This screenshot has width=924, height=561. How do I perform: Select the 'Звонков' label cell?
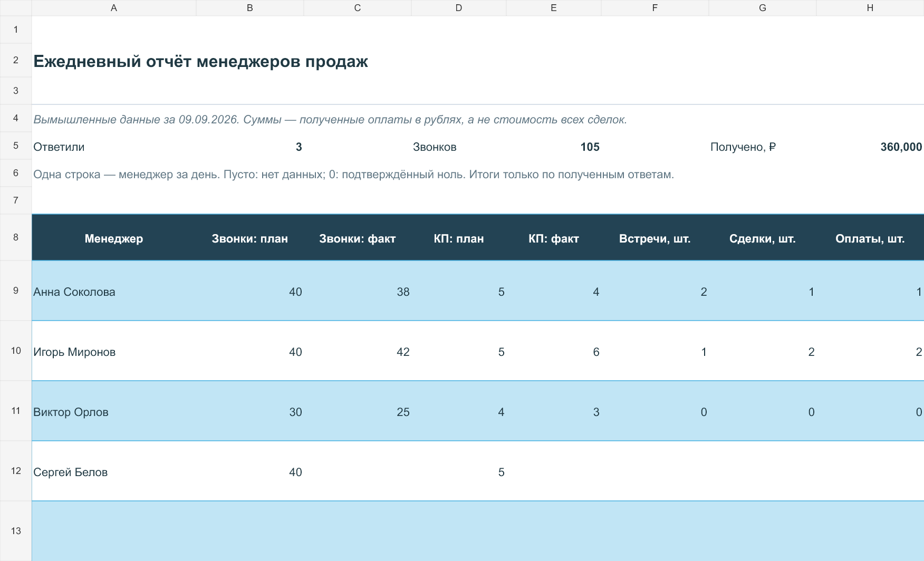(x=459, y=147)
